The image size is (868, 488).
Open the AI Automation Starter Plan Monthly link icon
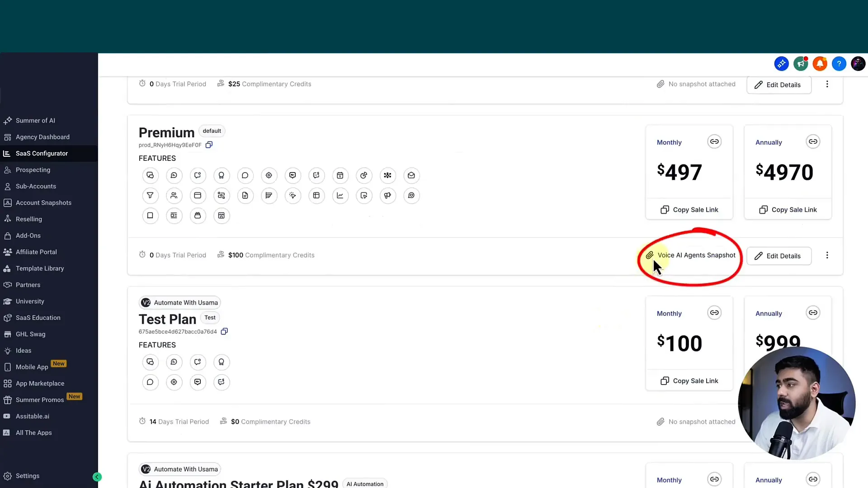tap(714, 479)
